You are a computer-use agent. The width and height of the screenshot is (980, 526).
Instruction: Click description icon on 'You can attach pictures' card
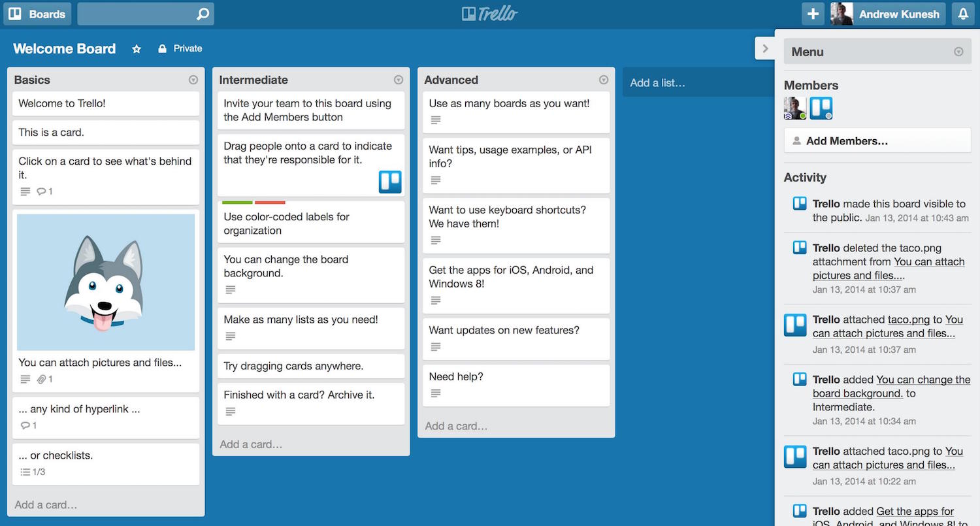coord(25,379)
